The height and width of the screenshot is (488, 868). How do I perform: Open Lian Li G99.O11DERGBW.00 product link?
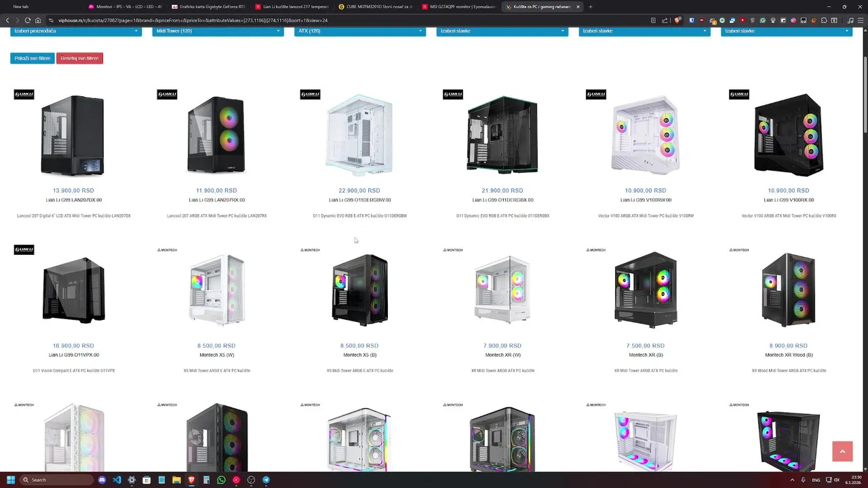[x=359, y=200]
